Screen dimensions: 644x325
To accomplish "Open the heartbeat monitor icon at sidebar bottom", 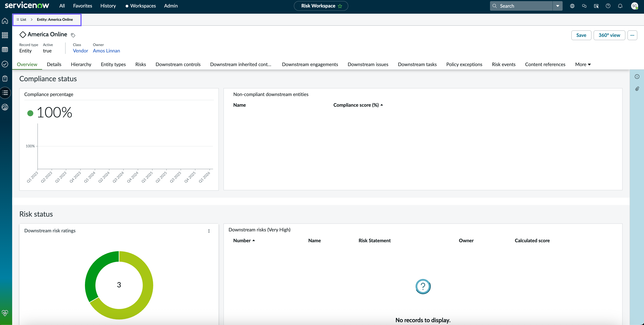I will pyautogui.click(x=5, y=313).
